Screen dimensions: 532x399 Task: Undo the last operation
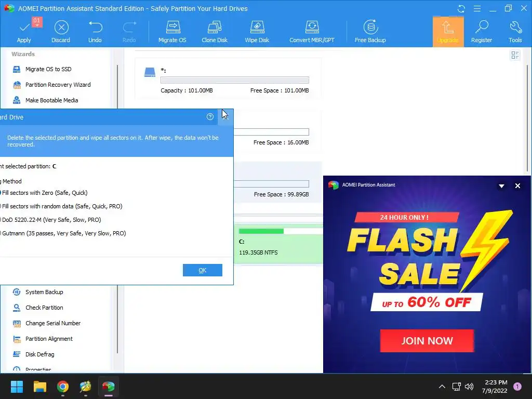[95, 32]
